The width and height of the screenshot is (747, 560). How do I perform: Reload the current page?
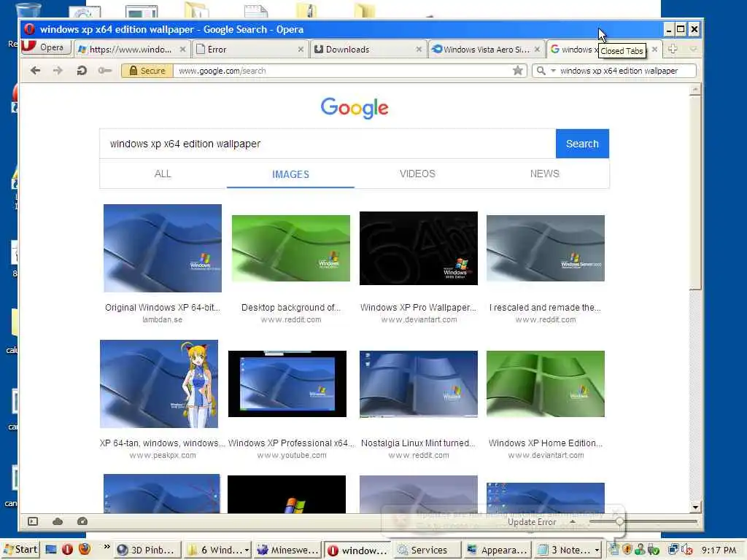click(82, 71)
